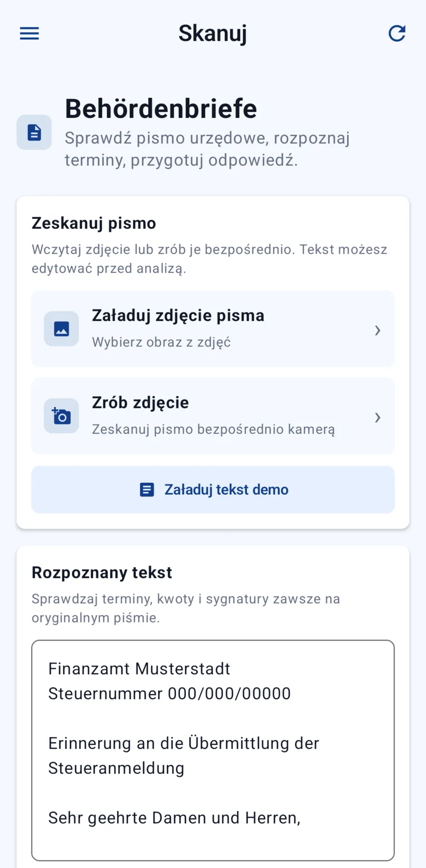Click the text icon in demo button
Screen dimensions: 426x868
coord(147,490)
